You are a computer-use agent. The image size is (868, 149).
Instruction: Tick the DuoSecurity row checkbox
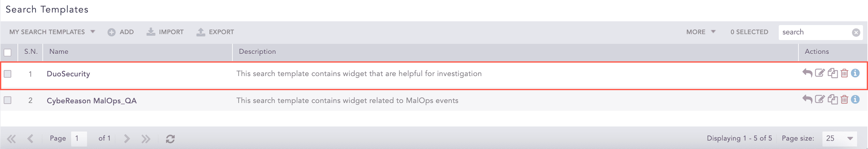[7, 74]
